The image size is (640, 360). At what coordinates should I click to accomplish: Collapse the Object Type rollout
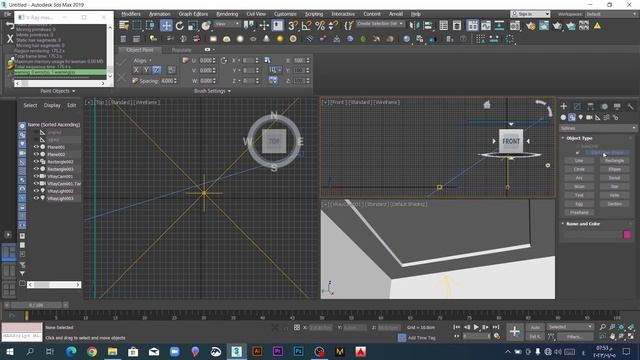click(579, 138)
